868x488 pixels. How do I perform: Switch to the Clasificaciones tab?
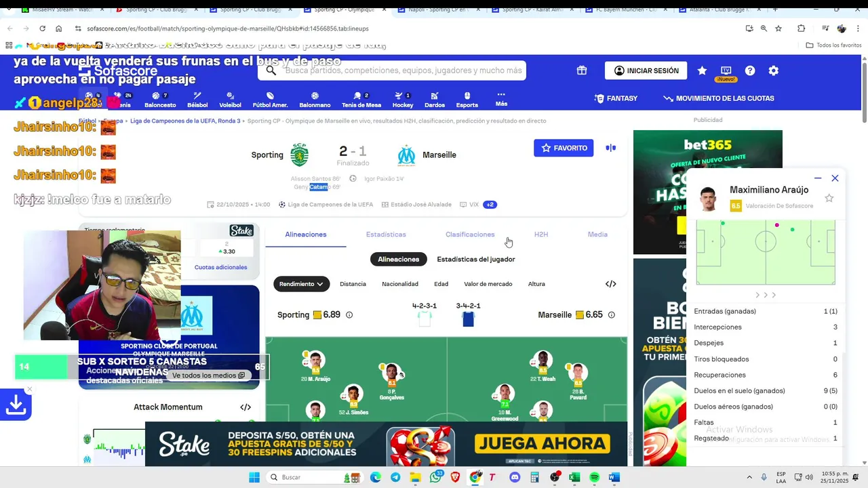pyautogui.click(x=470, y=235)
